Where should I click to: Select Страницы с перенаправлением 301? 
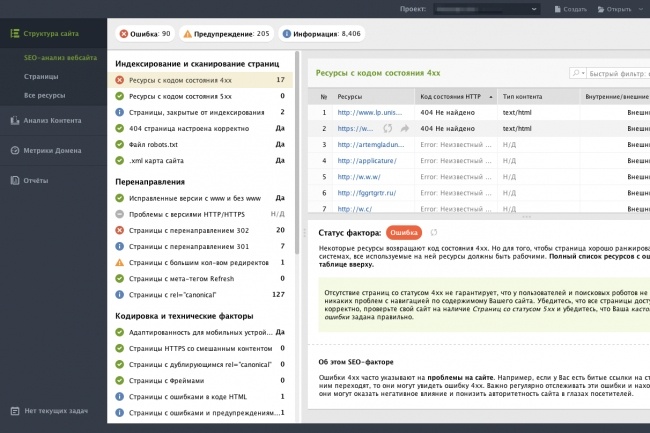(x=200, y=247)
